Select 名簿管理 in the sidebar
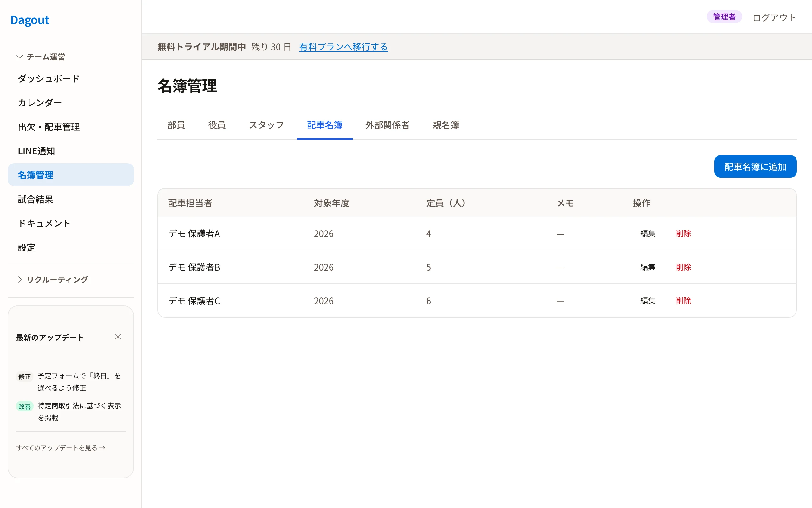 (70, 175)
